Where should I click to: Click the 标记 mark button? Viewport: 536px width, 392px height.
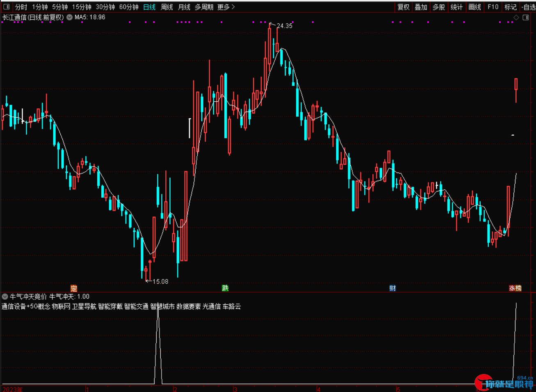tap(511, 7)
